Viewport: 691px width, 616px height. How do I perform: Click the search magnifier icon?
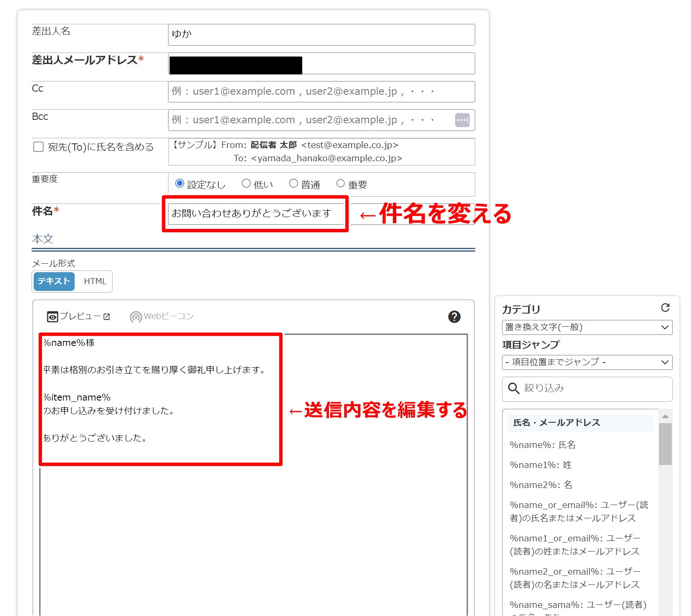[514, 388]
